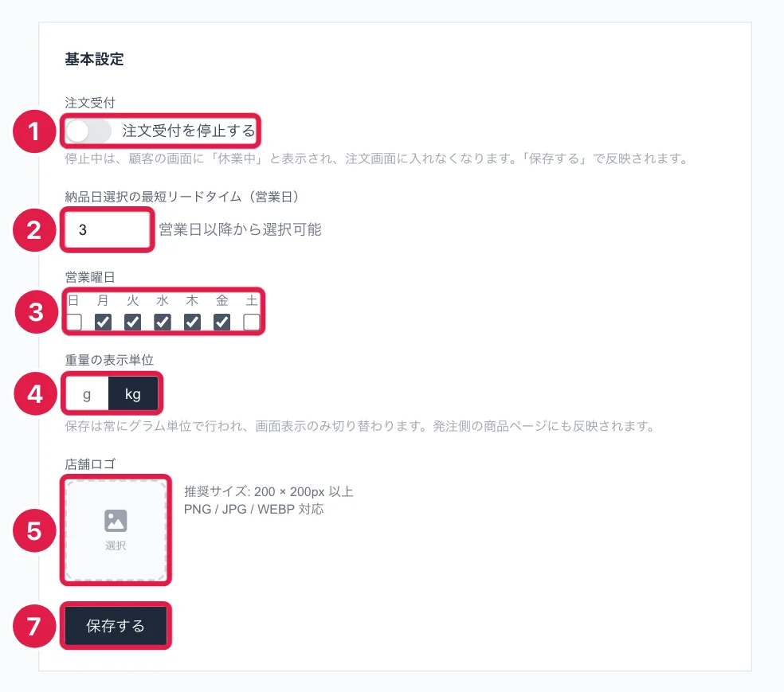Uncheck the 火 (Tuesday) checkbox
This screenshot has width=784, height=692.
click(132, 323)
